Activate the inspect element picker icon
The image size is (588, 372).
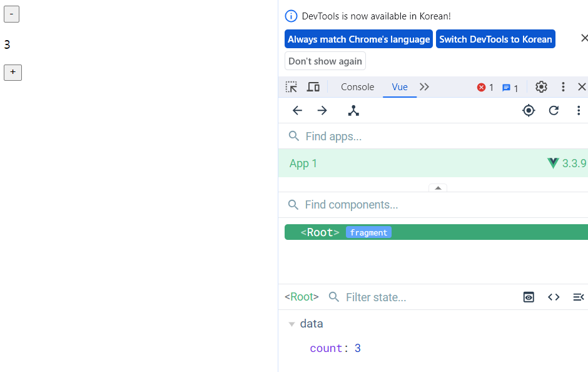pyautogui.click(x=291, y=87)
